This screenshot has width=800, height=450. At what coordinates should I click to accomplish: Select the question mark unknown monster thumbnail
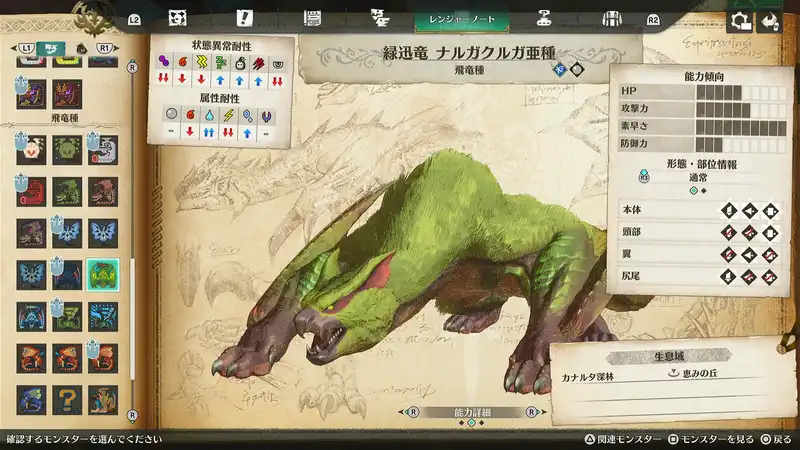coord(67,400)
